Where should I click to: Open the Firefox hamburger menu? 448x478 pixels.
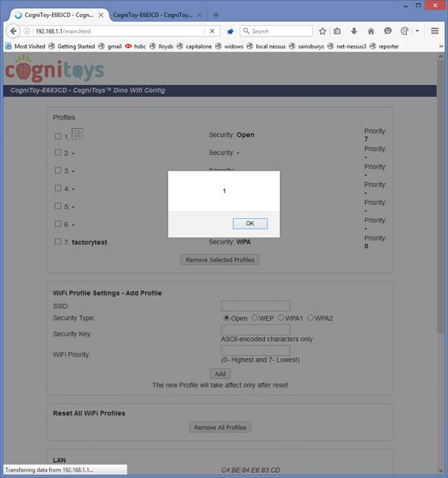tap(435, 31)
